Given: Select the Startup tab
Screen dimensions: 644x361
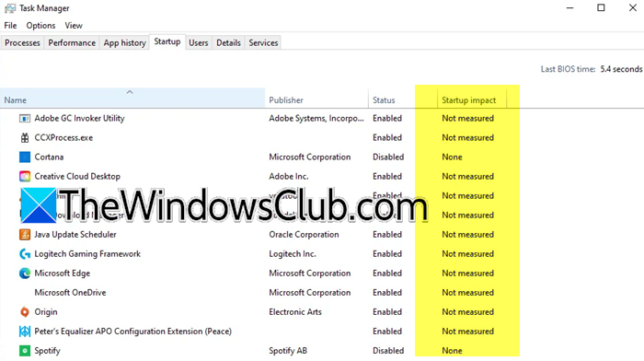Looking at the screenshot, I should click(x=167, y=41).
